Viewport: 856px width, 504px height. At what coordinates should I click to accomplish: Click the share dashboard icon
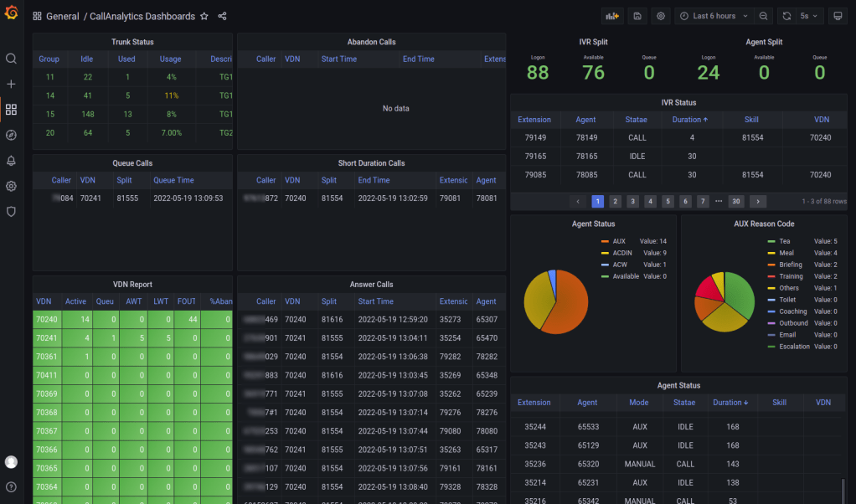pyautogui.click(x=222, y=17)
